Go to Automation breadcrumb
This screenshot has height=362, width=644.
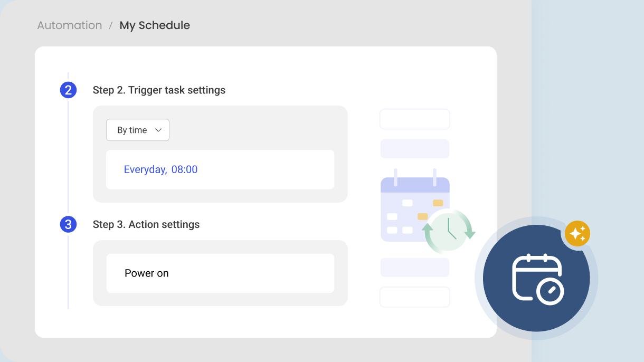tap(70, 25)
